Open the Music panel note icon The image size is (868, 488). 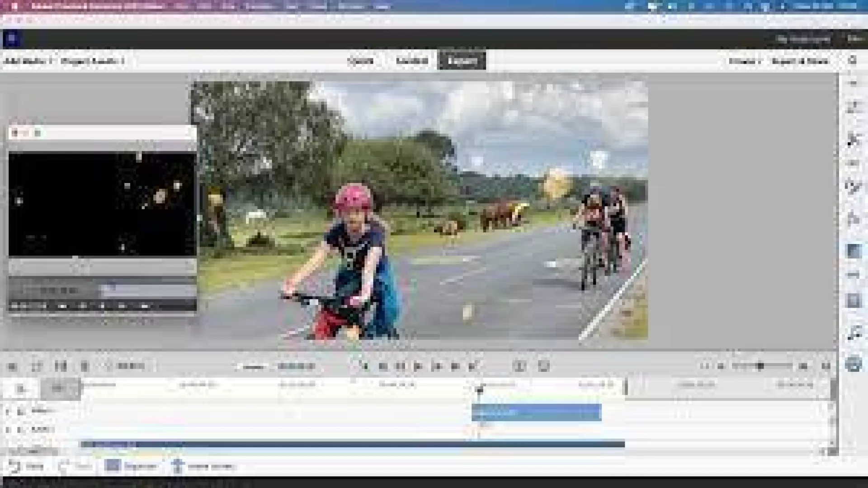[853, 333]
